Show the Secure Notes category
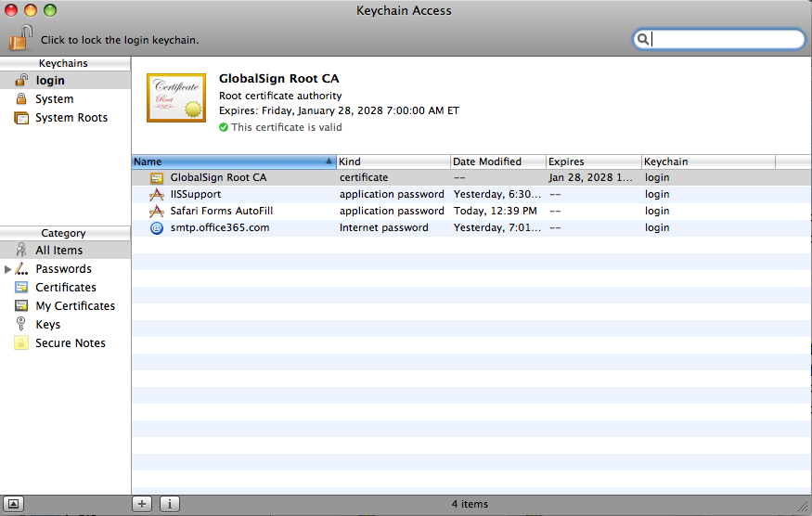The width and height of the screenshot is (812, 516). [x=65, y=343]
